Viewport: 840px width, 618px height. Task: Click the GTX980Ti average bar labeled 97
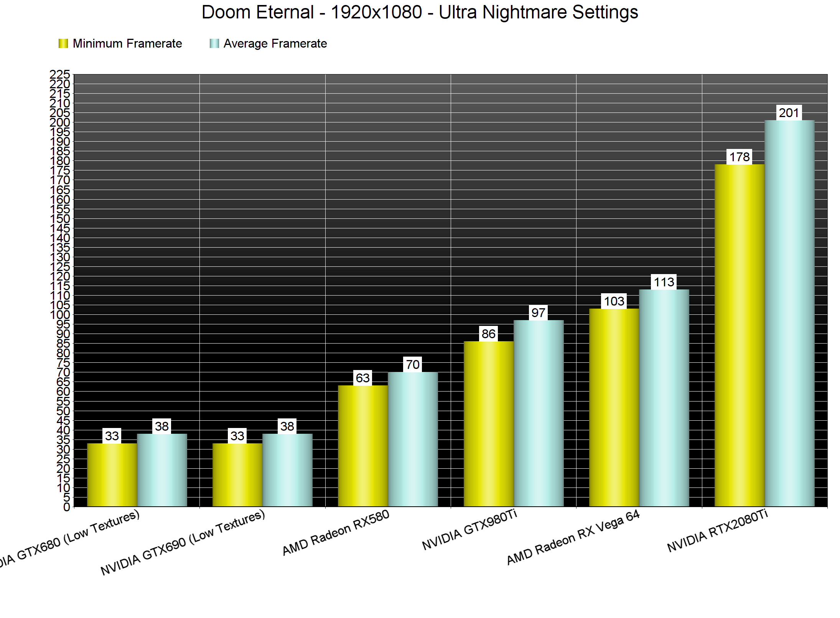click(x=539, y=413)
